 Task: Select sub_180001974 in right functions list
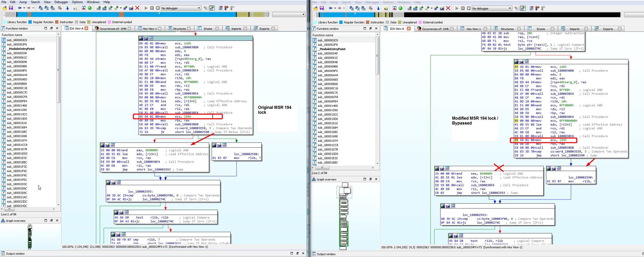328,141
